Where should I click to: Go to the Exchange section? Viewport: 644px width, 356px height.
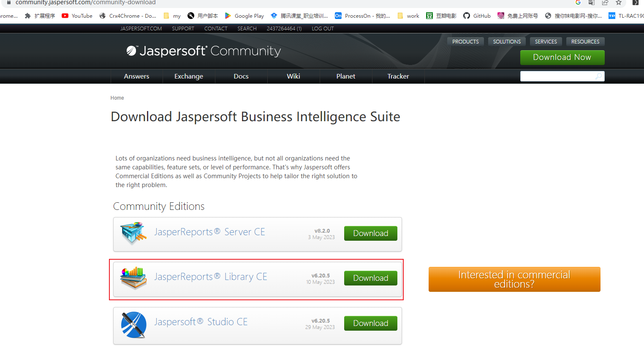(x=189, y=76)
